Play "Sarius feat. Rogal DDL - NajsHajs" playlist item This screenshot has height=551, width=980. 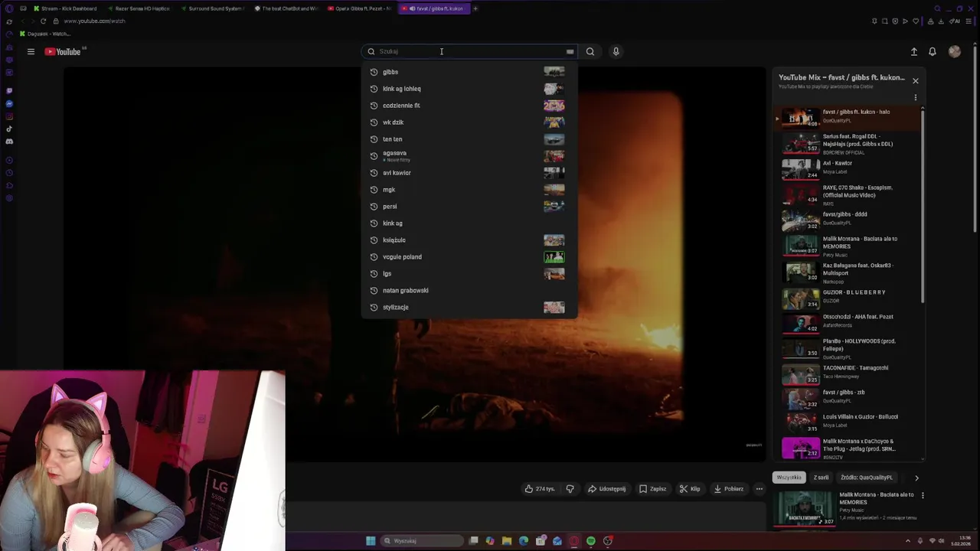pos(848,142)
